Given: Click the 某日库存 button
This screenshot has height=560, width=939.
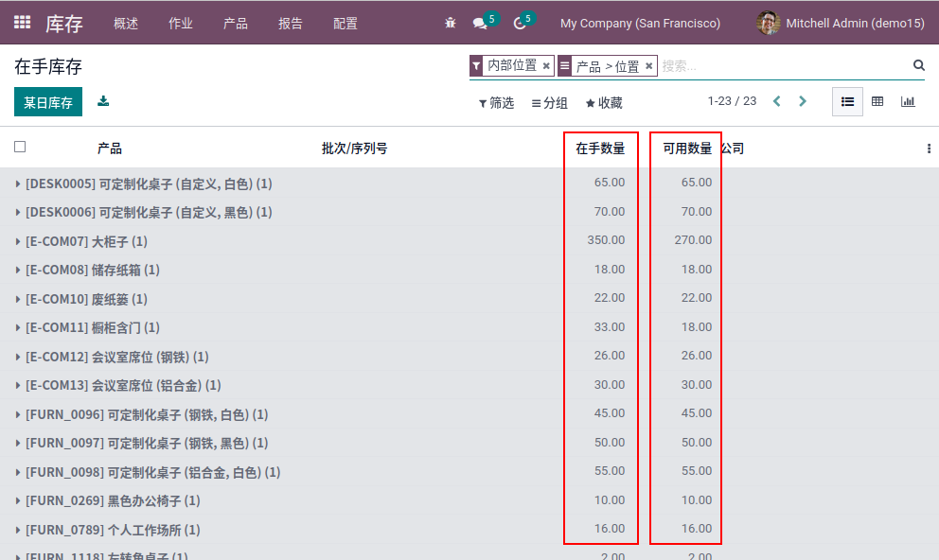Looking at the screenshot, I should (x=48, y=102).
